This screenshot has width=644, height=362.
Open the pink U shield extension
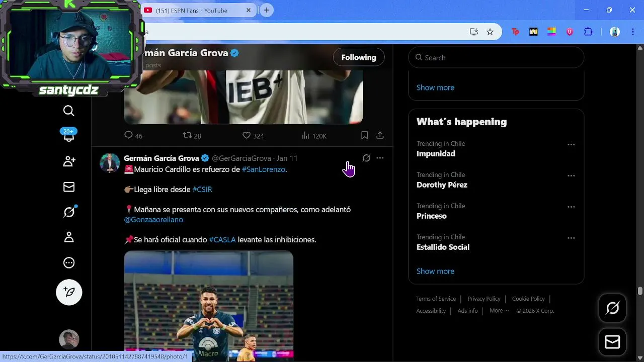point(570,32)
